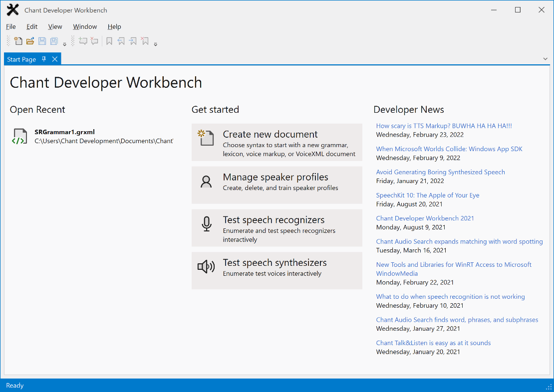
Task: Open the Help menu
Action: click(114, 26)
